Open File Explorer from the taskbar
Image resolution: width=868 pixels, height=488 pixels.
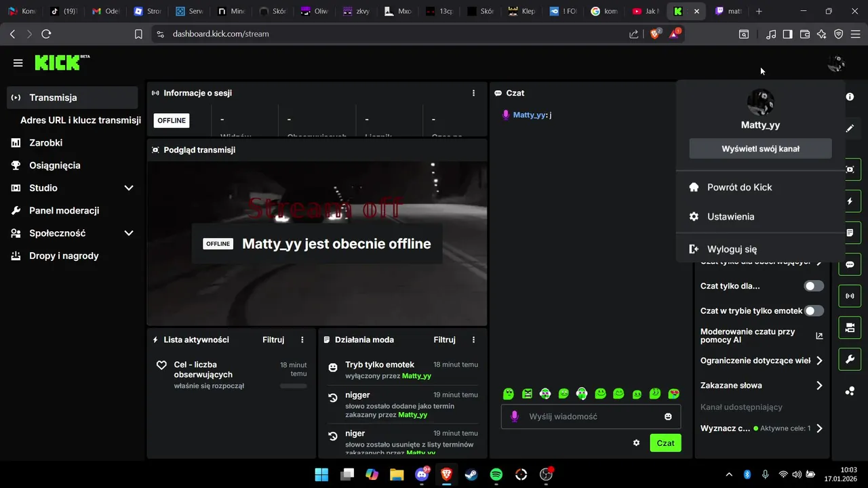(x=397, y=474)
